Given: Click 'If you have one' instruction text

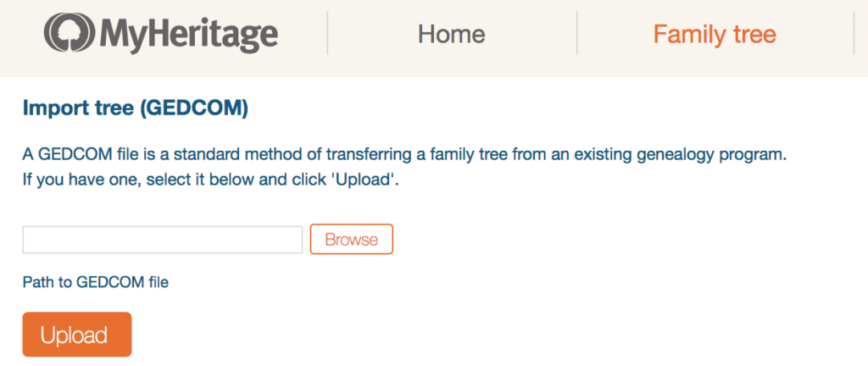Looking at the screenshot, I should 81,180.
